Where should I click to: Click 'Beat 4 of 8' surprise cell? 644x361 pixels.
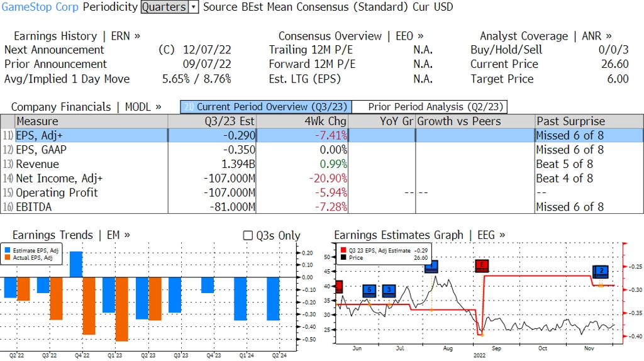point(564,178)
